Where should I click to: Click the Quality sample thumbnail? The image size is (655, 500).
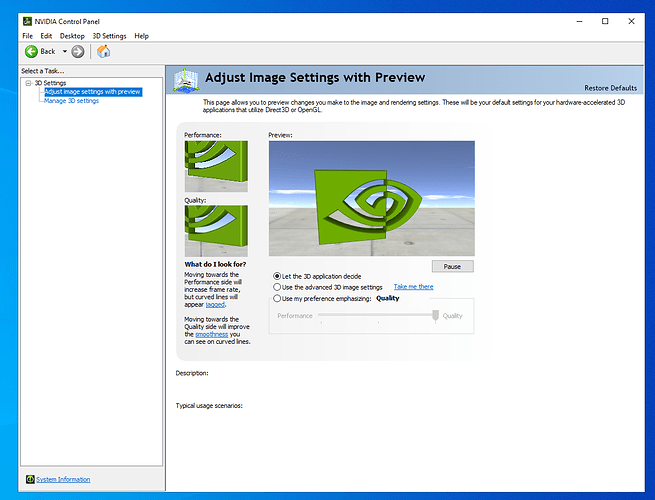pyautogui.click(x=216, y=231)
